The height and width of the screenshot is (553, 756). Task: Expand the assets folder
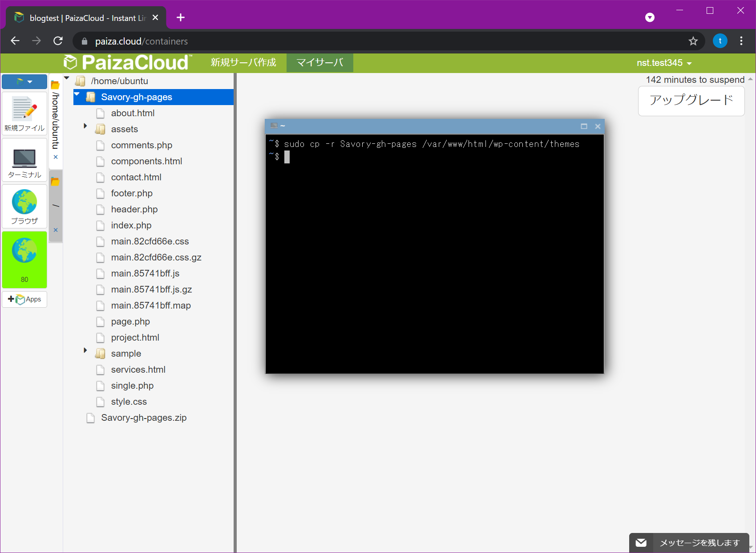point(85,126)
